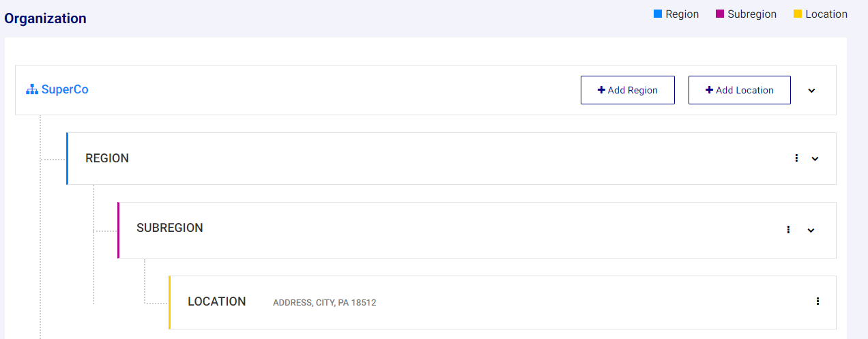
Task: Open the LOCATION row three-dot menu
Action: pyautogui.click(x=818, y=301)
